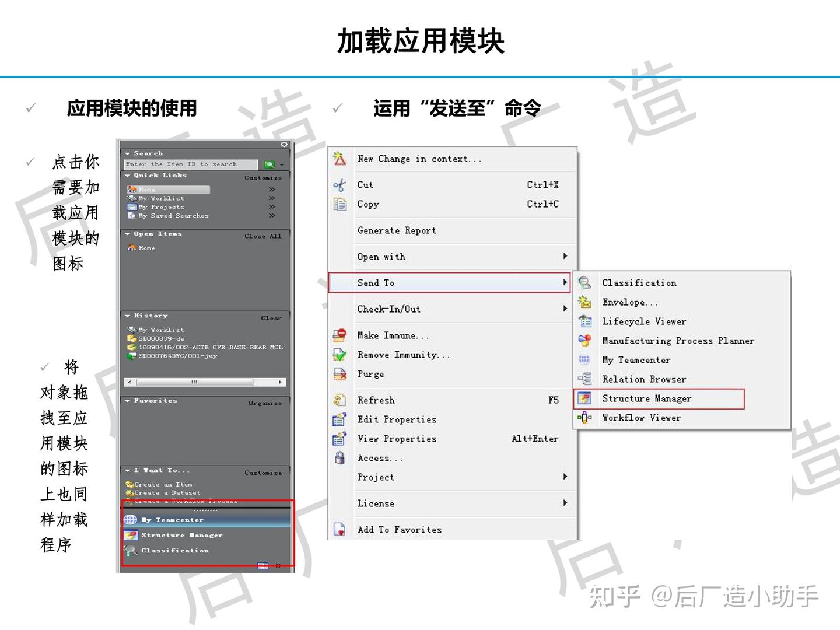Open Structure Manager from Send To submenu
Viewport: 840px width, 630px height.
647,398
